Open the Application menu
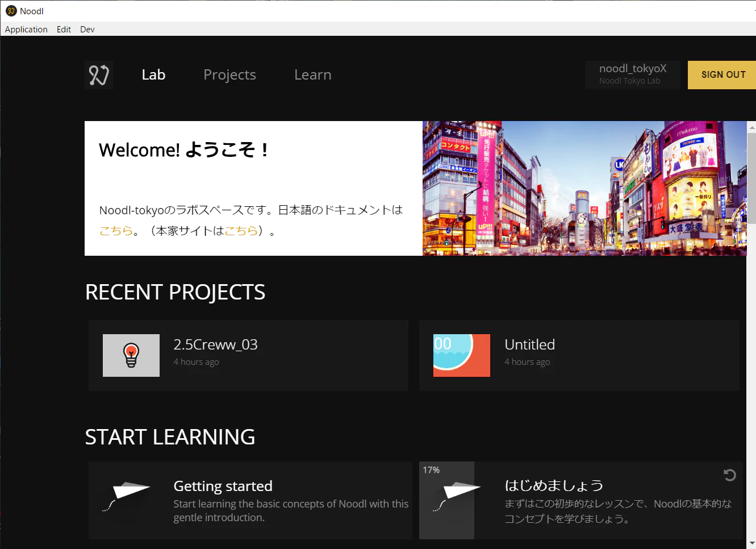 pyautogui.click(x=26, y=30)
